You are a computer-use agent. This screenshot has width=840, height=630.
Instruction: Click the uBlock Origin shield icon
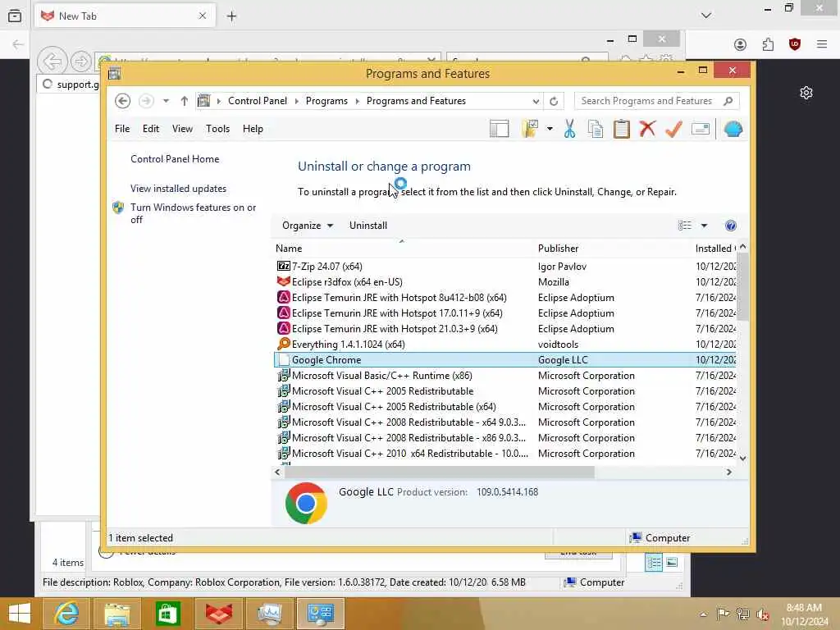(795, 44)
